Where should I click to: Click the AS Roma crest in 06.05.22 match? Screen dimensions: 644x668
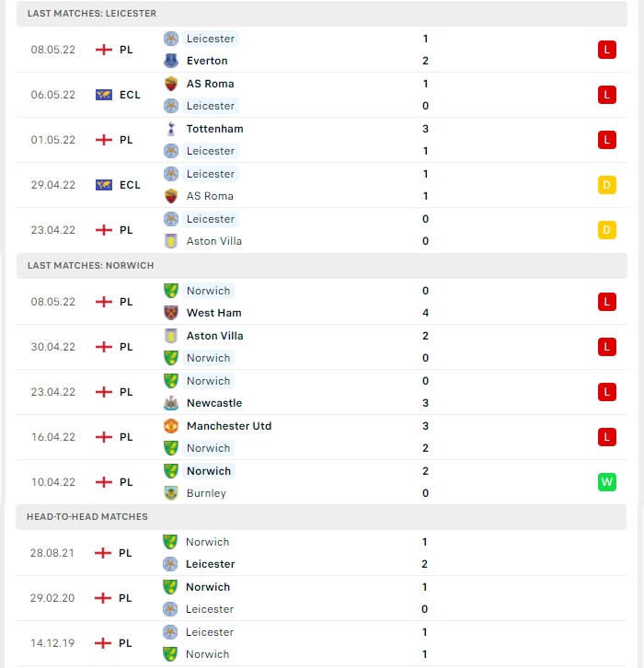171,84
